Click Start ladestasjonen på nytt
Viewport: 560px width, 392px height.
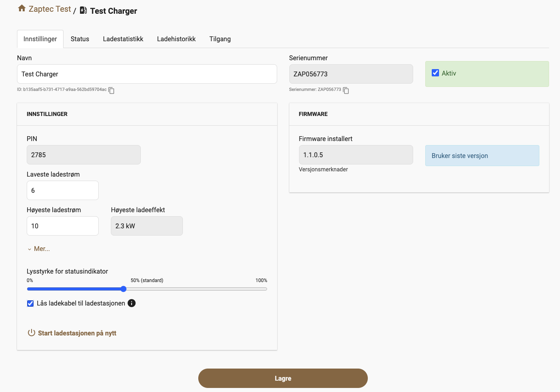pos(77,333)
